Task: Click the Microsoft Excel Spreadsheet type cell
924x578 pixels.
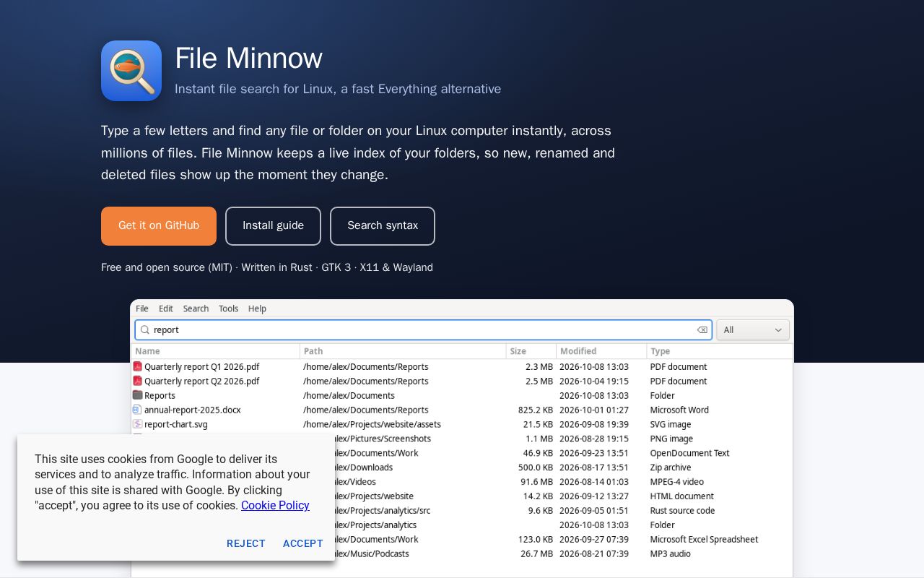Action: [704, 540]
